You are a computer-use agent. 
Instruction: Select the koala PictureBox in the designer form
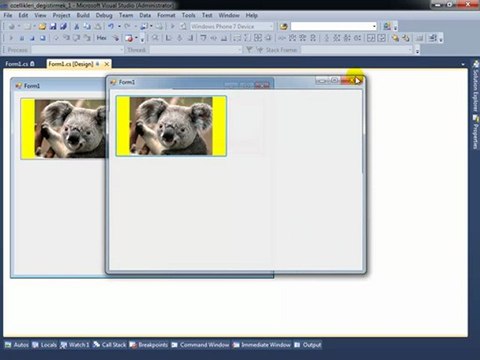coord(63,129)
